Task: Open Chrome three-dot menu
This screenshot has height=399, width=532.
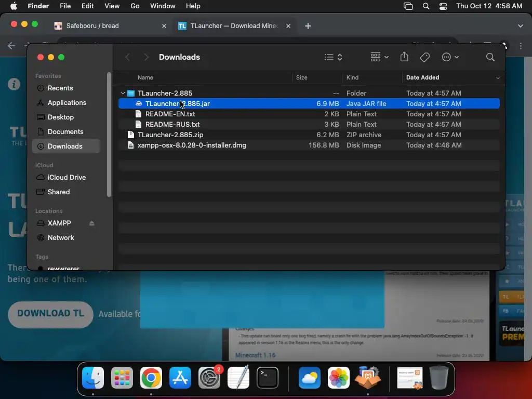Action: 521,46
